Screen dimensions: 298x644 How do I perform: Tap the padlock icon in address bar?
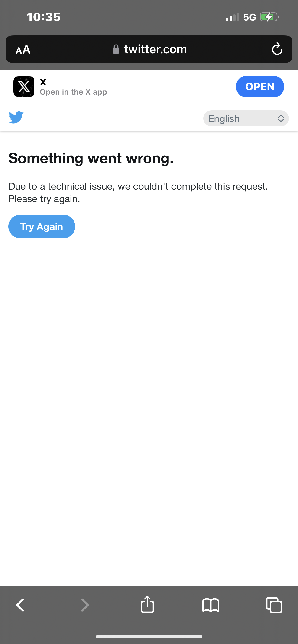tap(116, 49)
